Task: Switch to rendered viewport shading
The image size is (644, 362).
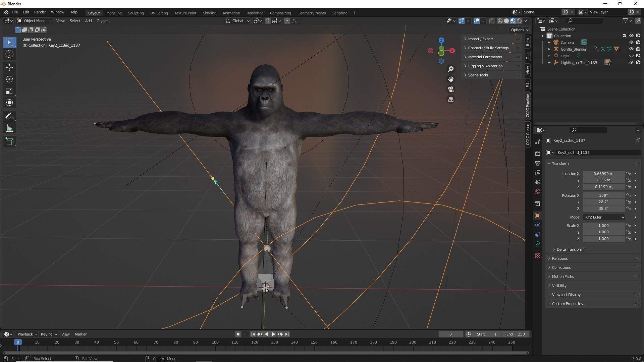Action: tap(519, 21)
